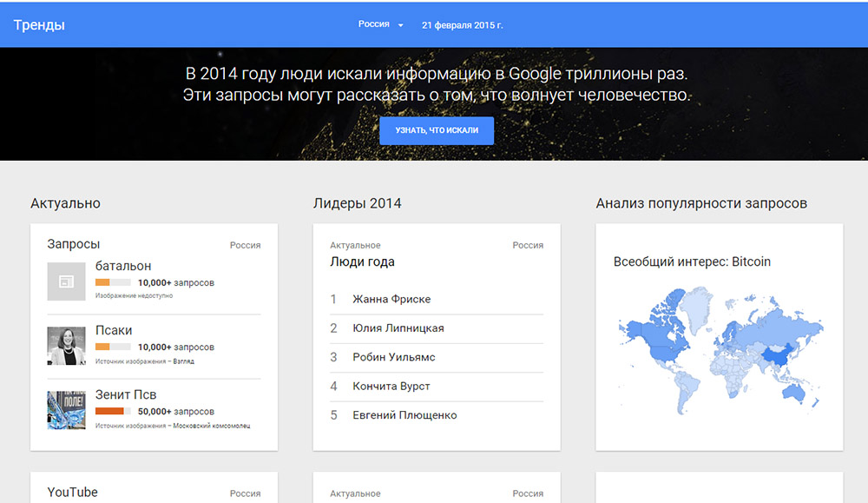Click Россия label in YouTube card
Screen dimensions: 868x503
click(246, 493)
